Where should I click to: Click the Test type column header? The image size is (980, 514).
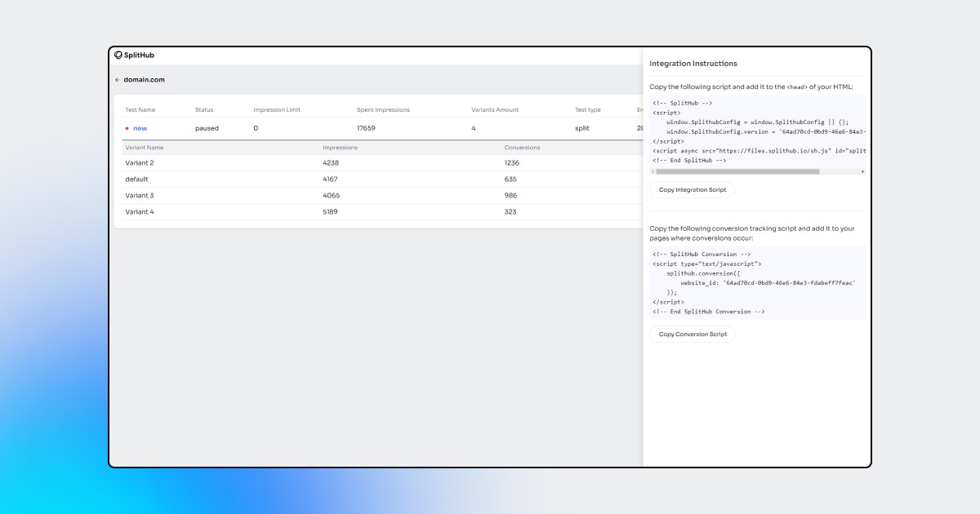pyautogui.click(x=588, y=110)
